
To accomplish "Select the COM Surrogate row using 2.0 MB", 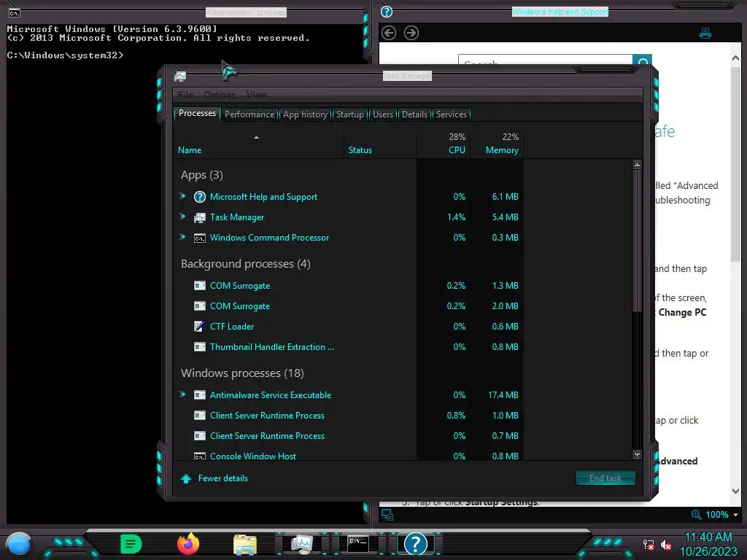I will click(x=348, y=306).
